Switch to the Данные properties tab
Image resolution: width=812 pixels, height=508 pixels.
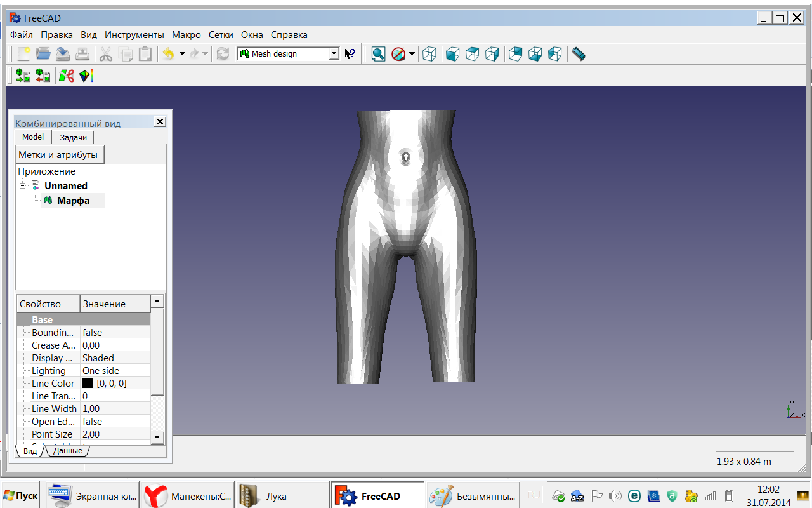tap(67, 451)
